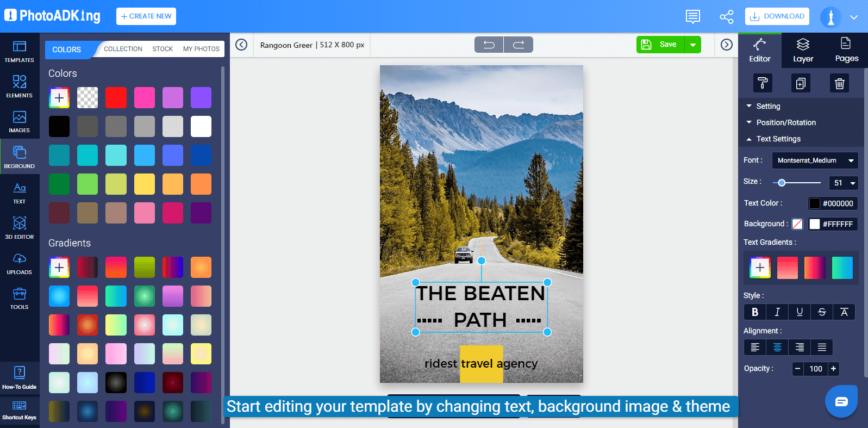The width and height of the screenshot is (868, 428).
Task: Toggle italic text style
Action: click(x=777, y=312)
